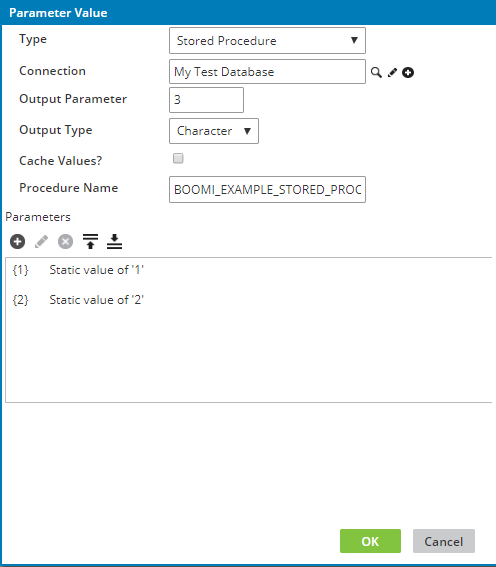Click the Type dropdown arrow
The height and width of the screenshot is (567, 496).
click(x=354, y=40)
